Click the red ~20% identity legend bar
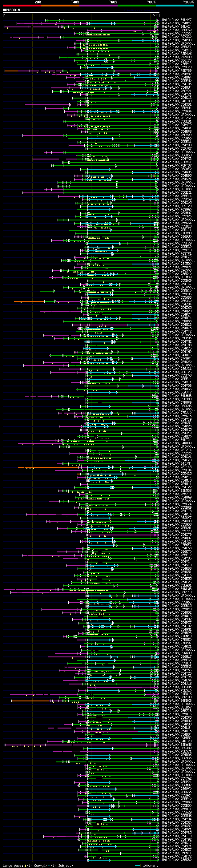 pos(22,6)
